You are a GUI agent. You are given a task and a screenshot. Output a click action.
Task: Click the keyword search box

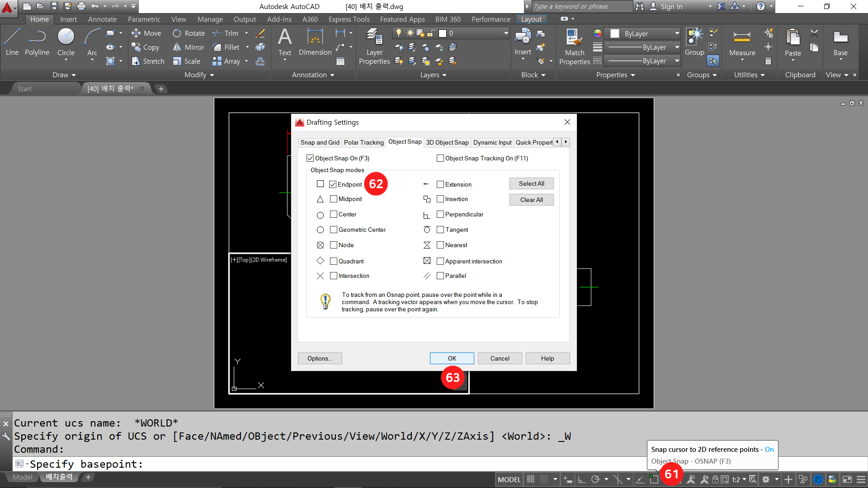click(582, 6)
